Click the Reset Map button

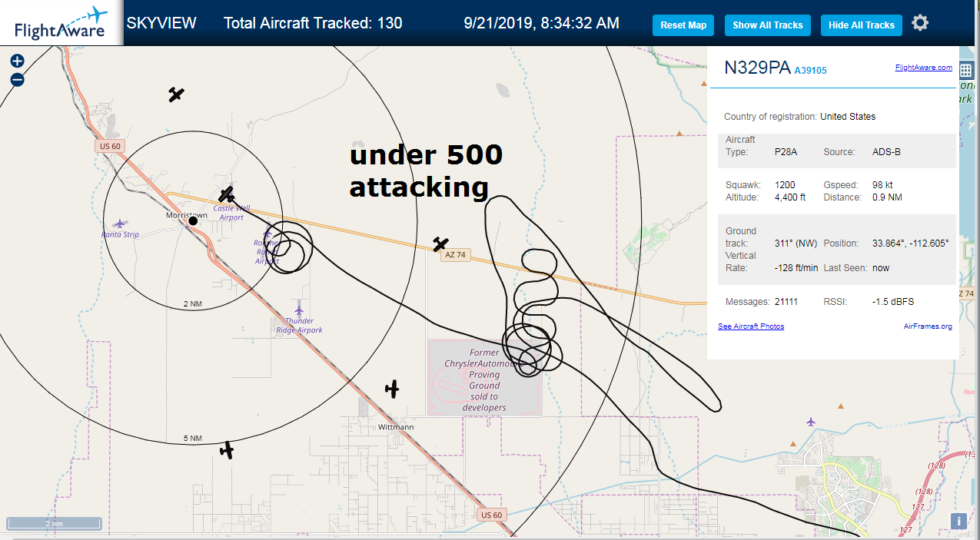[683, 25]
